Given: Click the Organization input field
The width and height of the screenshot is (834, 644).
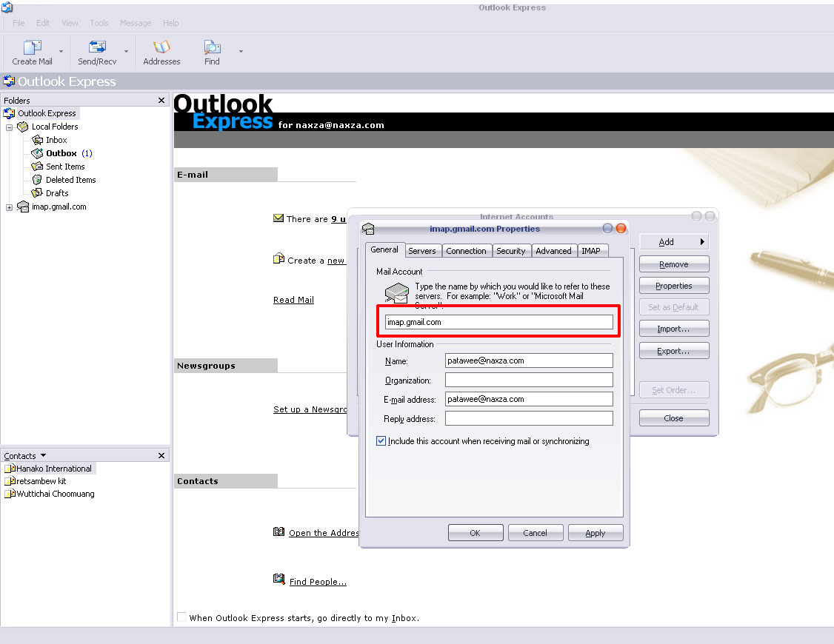Looking at the screenshot, I should pos(529,380).
